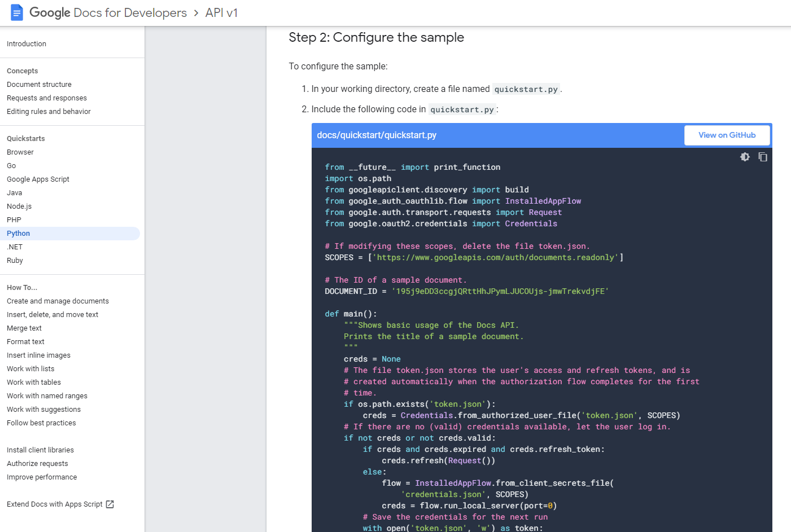Click the creds = None code line
The width and height of the screenshot is (791, 532).
372,359
